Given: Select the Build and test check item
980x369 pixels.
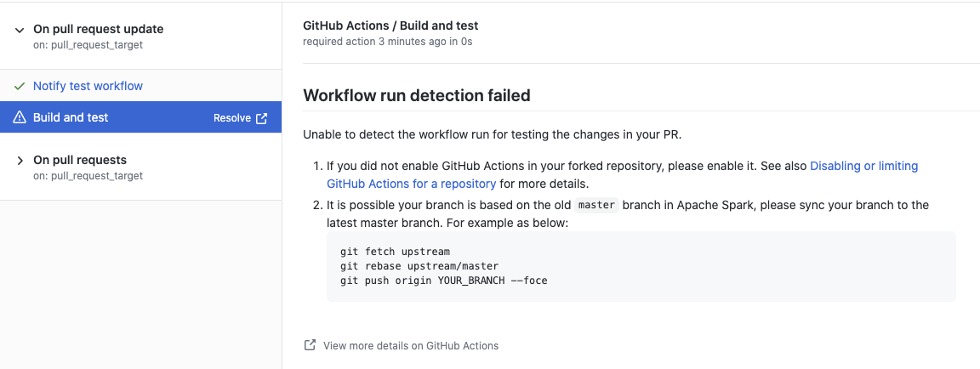Looking at the screenshot, I should (71, 118).
